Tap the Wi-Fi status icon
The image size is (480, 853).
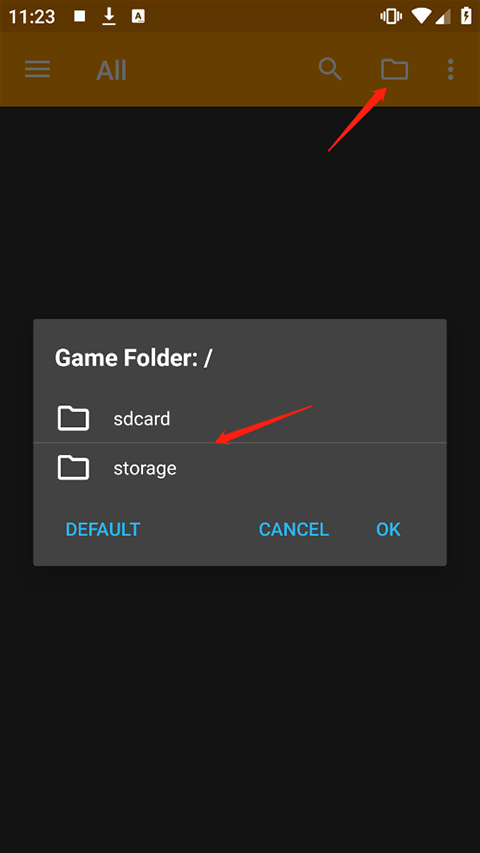[x=421, y=16]
